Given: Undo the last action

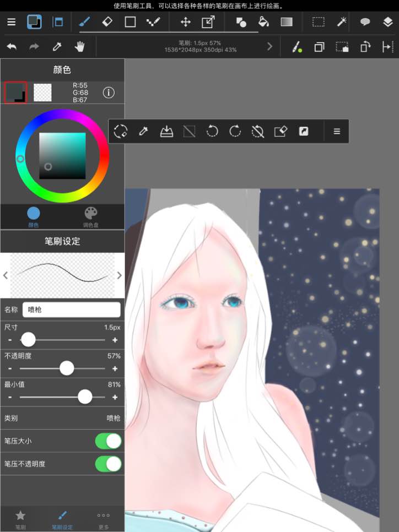Looking at the screenshot, I should tap(12, 46).
